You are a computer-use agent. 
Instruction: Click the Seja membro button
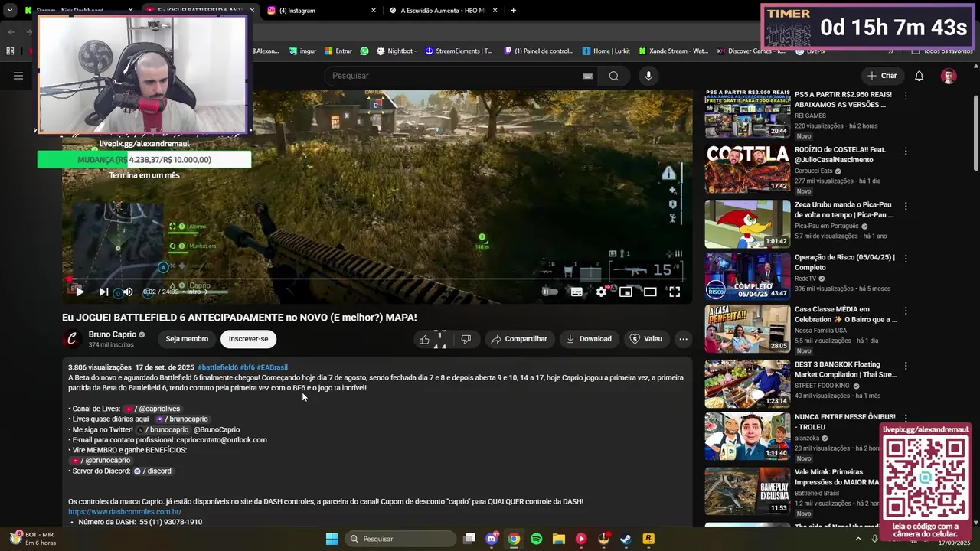pyautogui.click(x=187, y=339)
